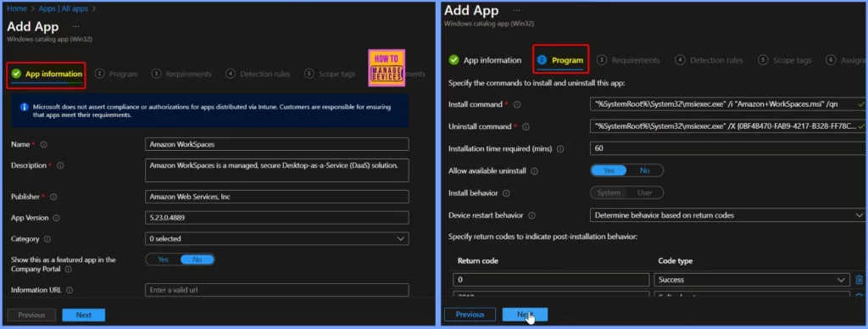Click info icon beside Installation time required
868x329 pixels.
[560, 149]
